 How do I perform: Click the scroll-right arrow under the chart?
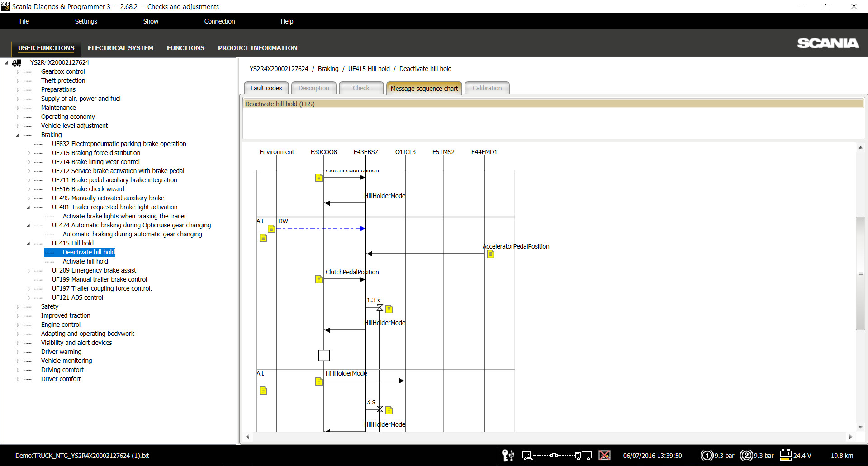tap(850, 437)
